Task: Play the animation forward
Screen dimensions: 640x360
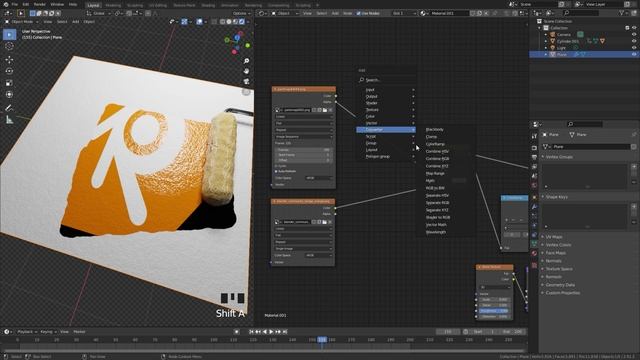Action: 271,332
